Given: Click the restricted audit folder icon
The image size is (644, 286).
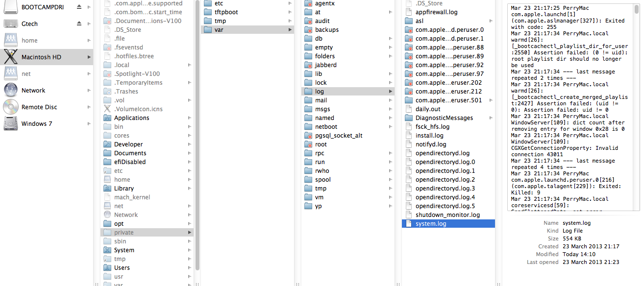Looking at the screenshot, I should point(308,21).
